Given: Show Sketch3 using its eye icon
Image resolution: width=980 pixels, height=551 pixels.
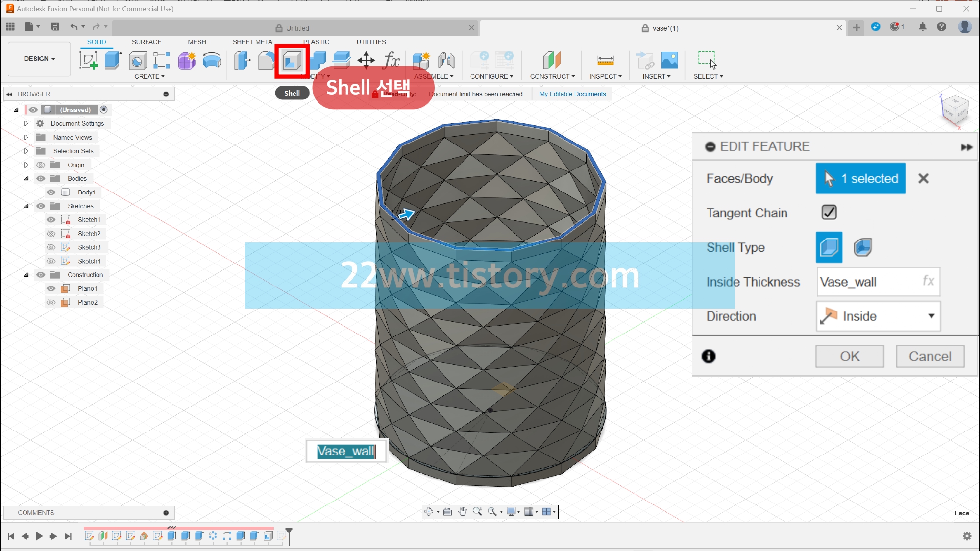Looking at the screenshot, I should pos(51,247).
